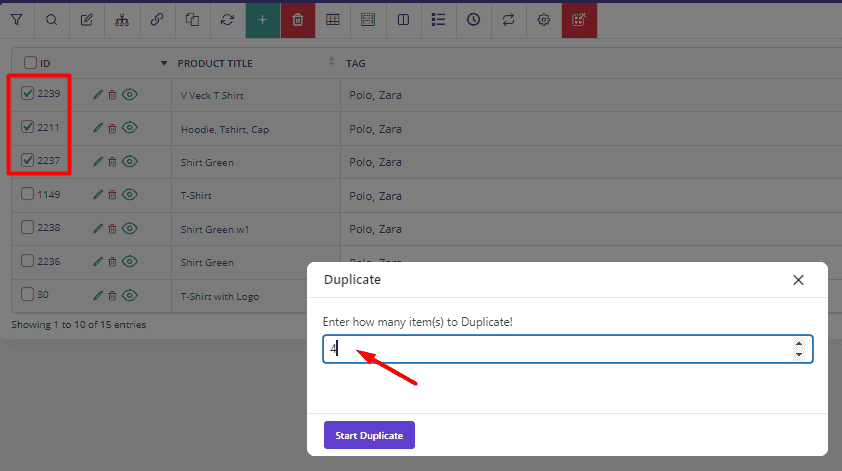Click the bulk edit pencil icon
The height and width of the screenshot is (471, 842).
(x=86, y=20)
